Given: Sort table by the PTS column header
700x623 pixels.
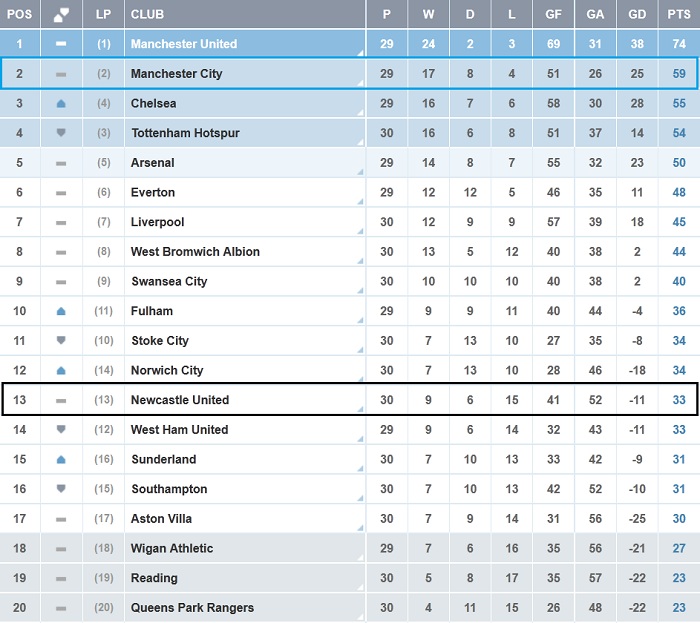Looking at the screenshot, I should point(679,14).
